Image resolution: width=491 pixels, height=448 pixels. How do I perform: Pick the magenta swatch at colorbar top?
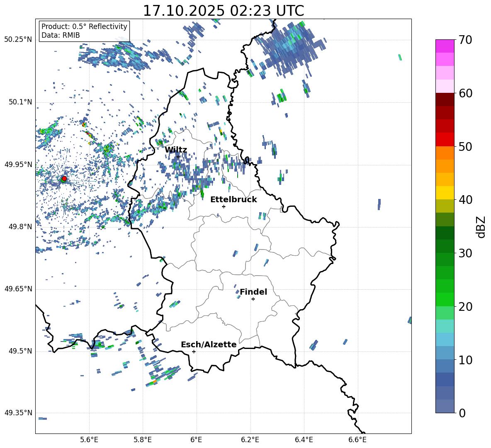445,46
